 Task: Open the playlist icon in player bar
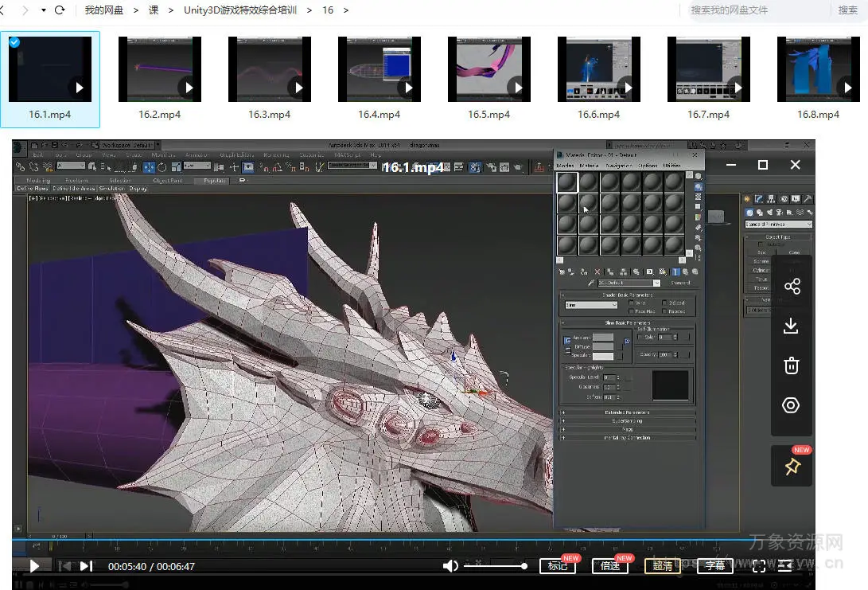click(785, 565)
